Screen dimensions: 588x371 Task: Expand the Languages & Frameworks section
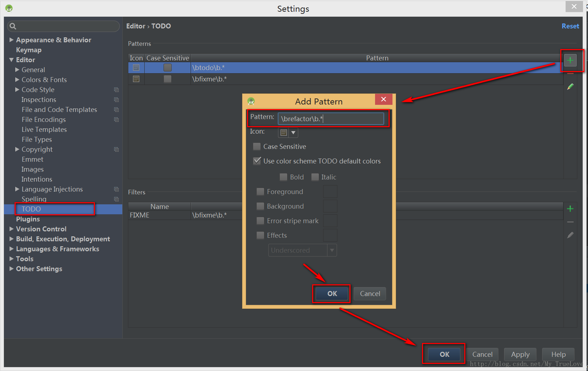coord(11,249)
